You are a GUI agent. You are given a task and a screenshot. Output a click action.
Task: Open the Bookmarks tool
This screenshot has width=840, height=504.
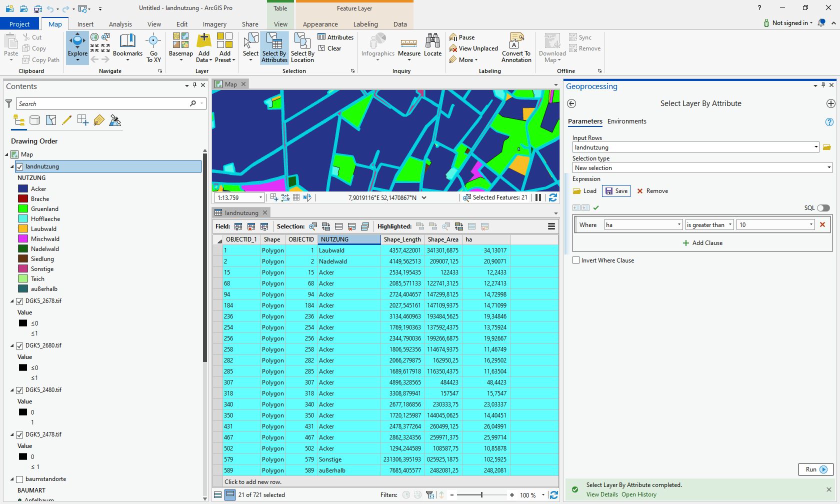point(127,47)
